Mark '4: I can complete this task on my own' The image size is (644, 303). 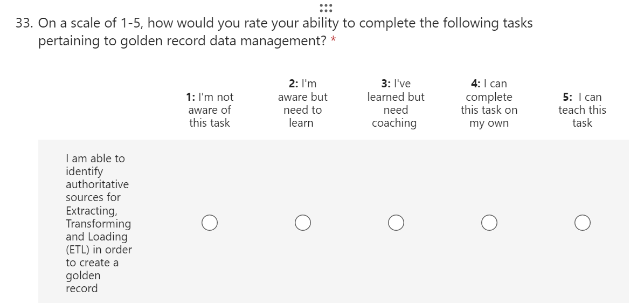[x=489, y=223]
